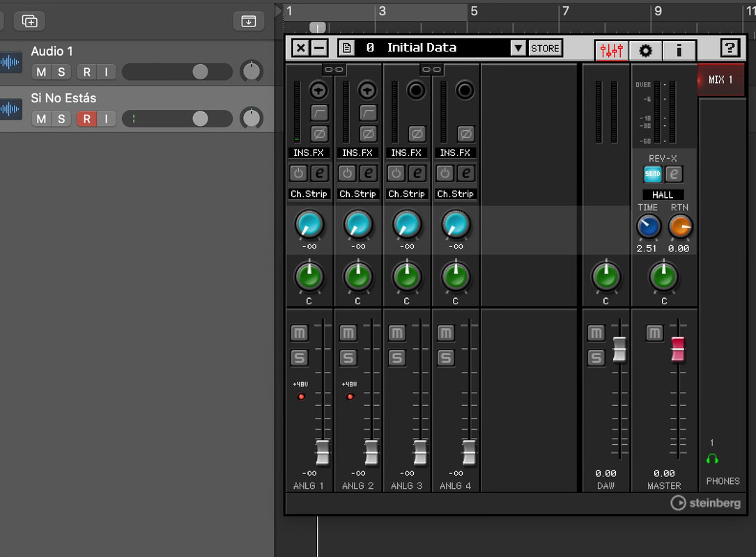This screenshot has height=557, width=756.
Task: Open the REV-X editor e button
Action: (674, 174)
